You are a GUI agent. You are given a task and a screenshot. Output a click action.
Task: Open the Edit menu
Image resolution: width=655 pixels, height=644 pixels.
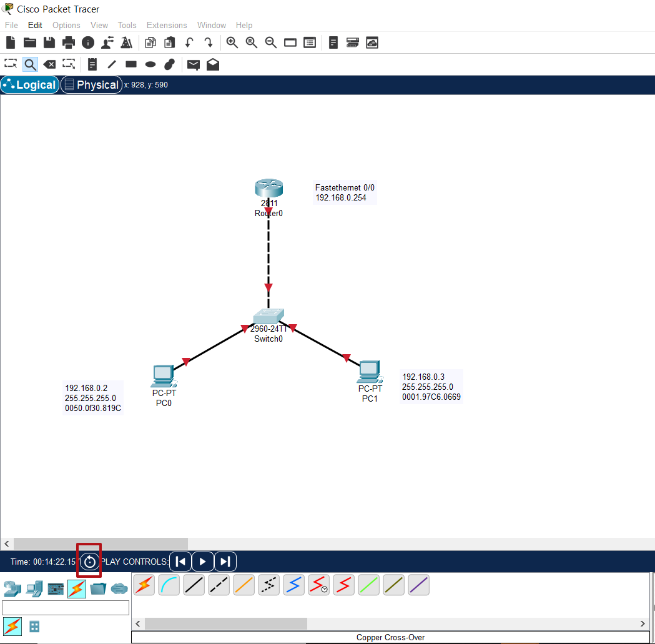(35, 25)
